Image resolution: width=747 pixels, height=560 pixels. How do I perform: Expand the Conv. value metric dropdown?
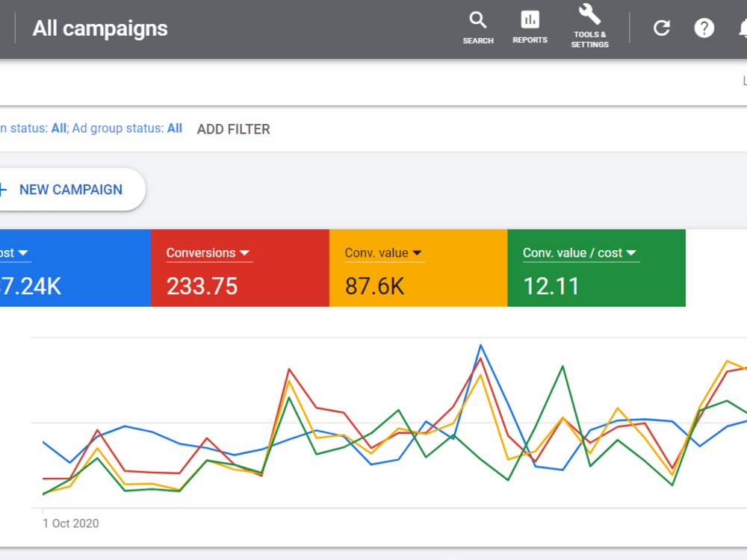383,253
